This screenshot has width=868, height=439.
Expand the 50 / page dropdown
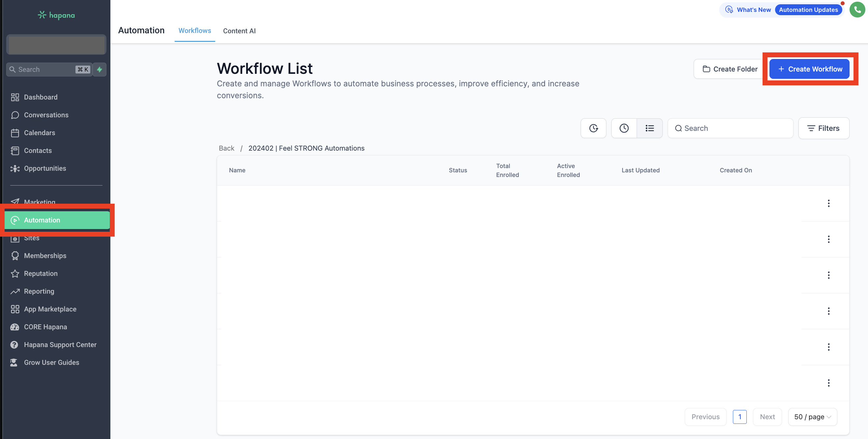coord(812,417)
